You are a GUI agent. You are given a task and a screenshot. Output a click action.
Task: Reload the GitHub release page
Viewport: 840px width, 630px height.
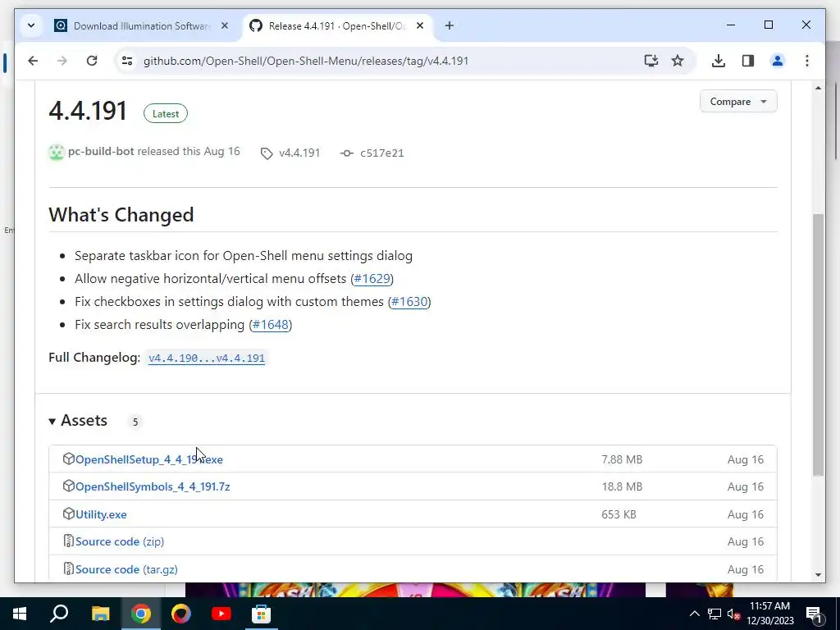pyautogui.click(x=92, y=61)
